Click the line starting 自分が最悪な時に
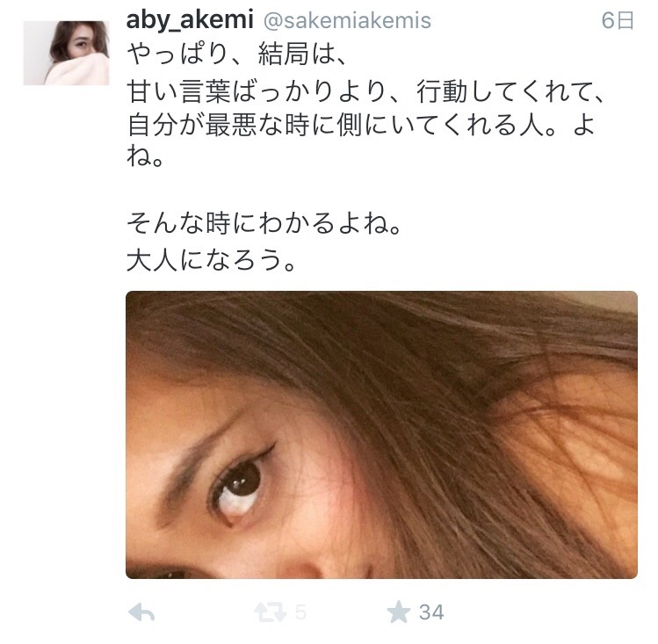This screenshot has height=644, width=658. point(361,125)
